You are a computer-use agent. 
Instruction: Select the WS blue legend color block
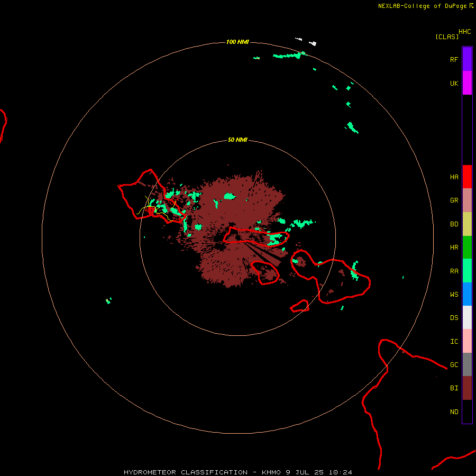coord(467,294)
